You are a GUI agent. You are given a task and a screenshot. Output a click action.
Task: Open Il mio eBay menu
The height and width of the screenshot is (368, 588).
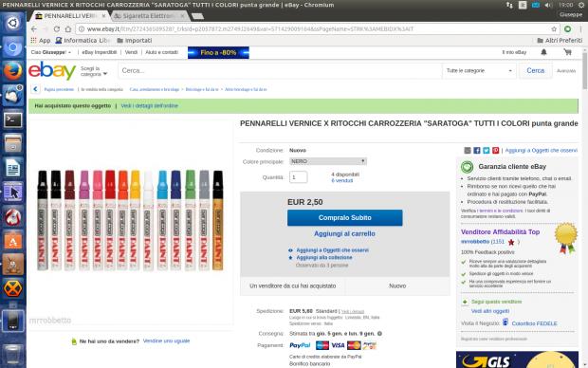pos(514,52)
